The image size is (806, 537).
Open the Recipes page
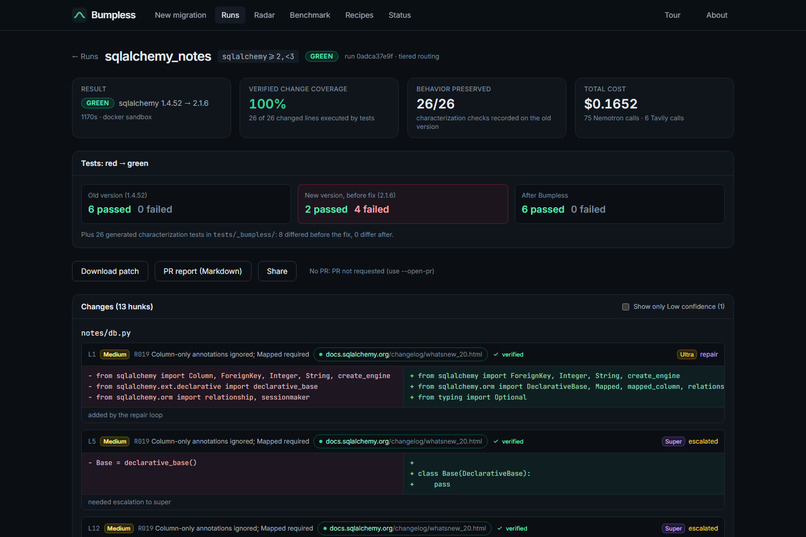coord(359,15)
